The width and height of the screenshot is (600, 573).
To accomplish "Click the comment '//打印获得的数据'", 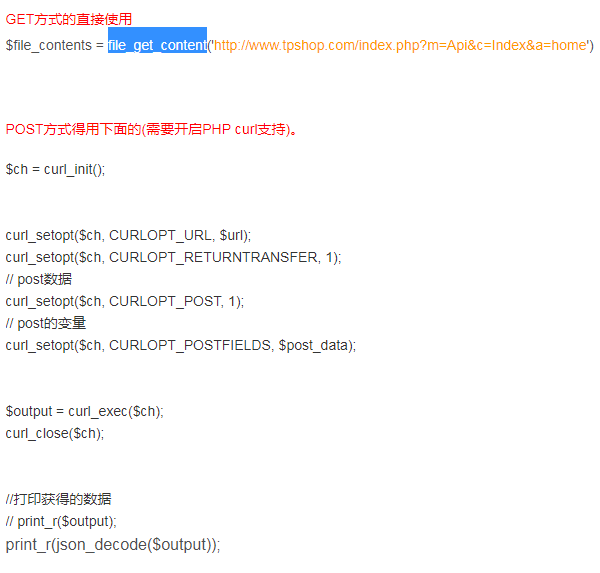I will pyautogui.click(x=58, y=499).
